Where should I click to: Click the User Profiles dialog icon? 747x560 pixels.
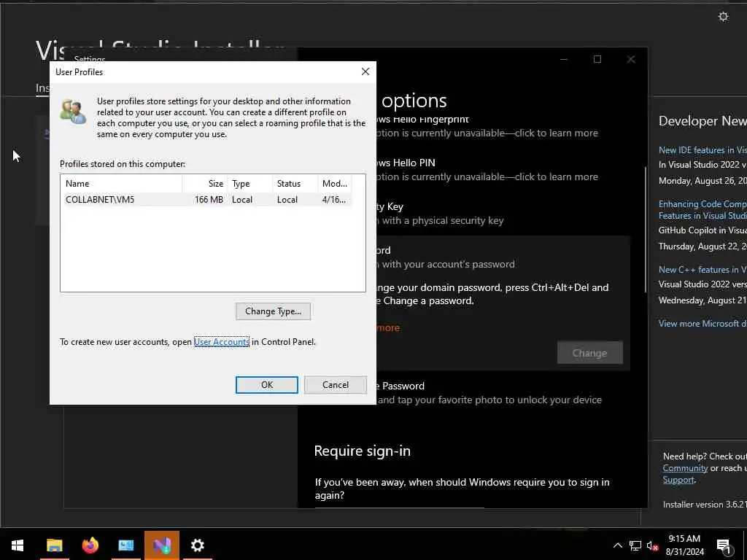click(x=73, y=112)
